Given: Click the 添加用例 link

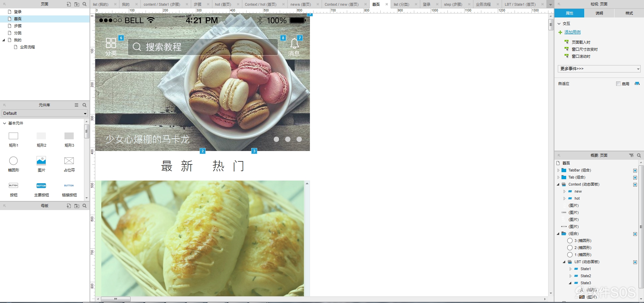Looking at the screenshot, I should [x=572, y=32].
